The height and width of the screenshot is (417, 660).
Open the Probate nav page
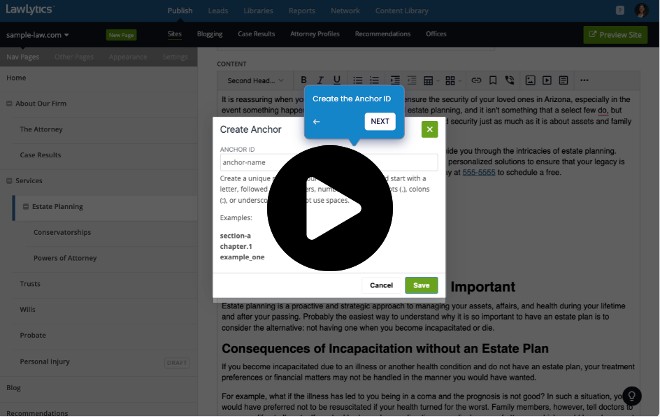tap(33, 335)
